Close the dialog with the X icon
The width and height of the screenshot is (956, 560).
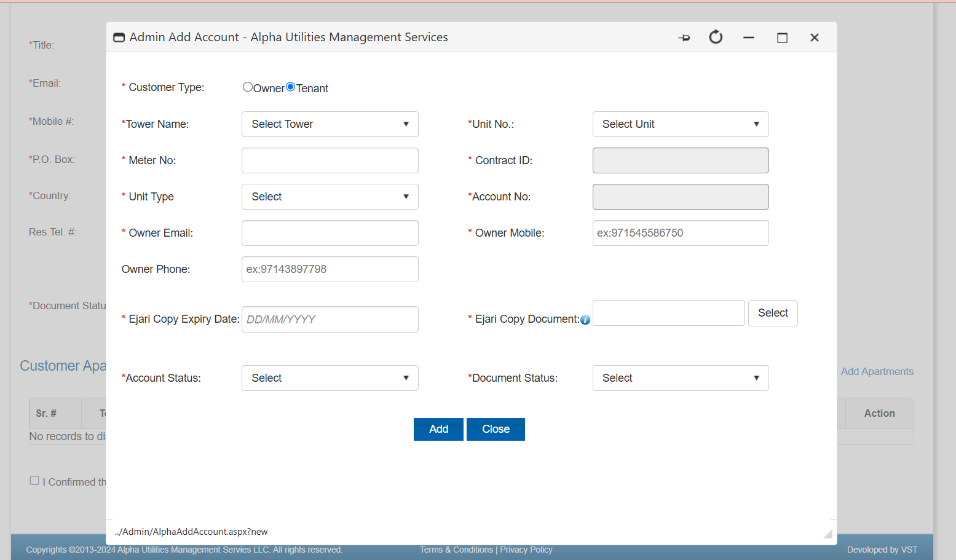point(815,37)
